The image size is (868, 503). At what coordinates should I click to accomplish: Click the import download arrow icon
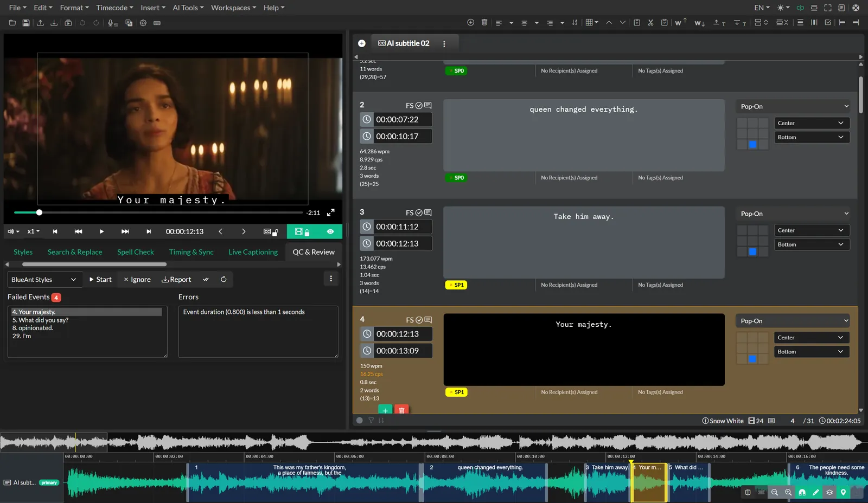(54, 23)
